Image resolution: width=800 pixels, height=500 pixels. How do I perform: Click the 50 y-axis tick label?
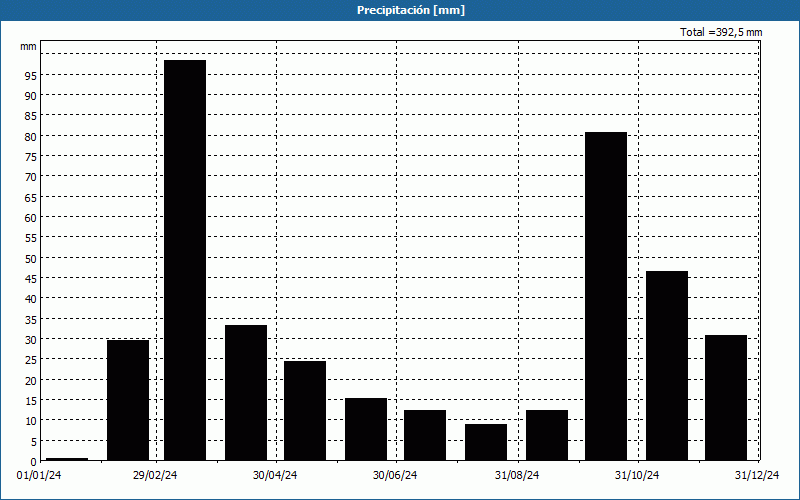(31, 259)
